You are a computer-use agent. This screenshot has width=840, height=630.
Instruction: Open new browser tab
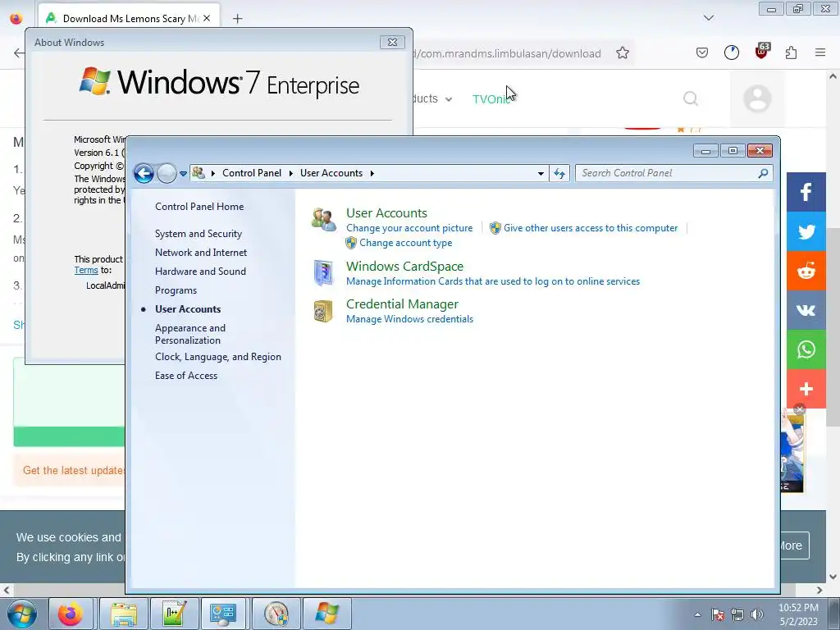pos(237,19)
